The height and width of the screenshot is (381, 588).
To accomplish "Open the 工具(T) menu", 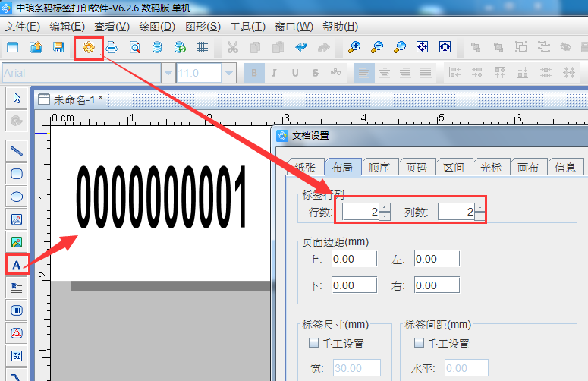I will tap(247, 27).
